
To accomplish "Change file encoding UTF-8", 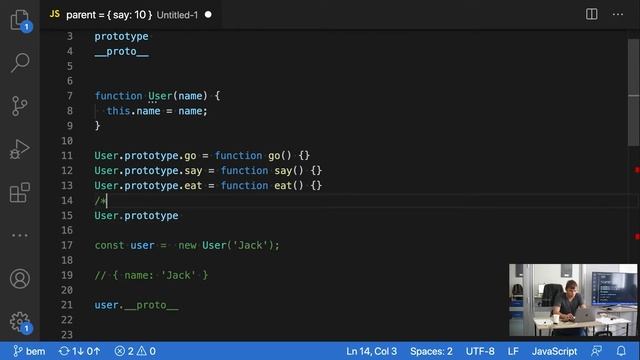I will 480,351.
